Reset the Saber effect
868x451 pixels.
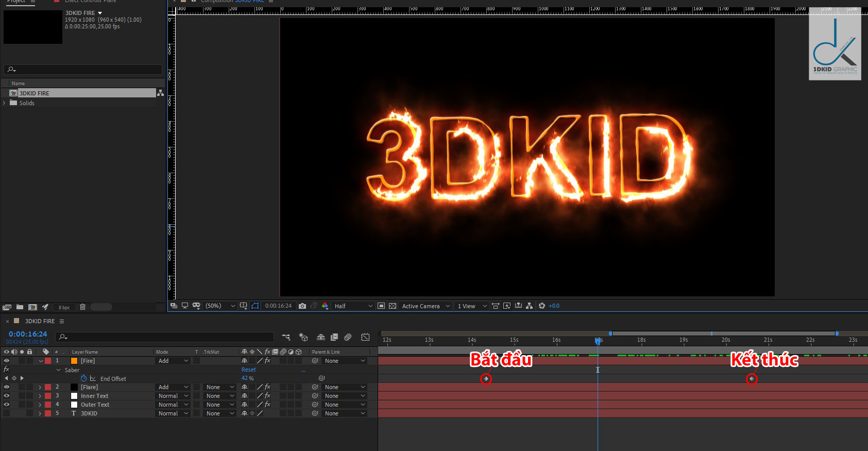point(248,370)
